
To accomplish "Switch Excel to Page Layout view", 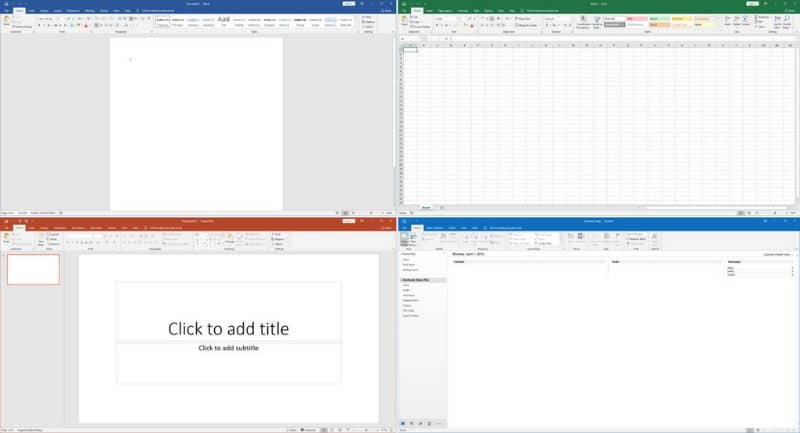I will [749, 213].
